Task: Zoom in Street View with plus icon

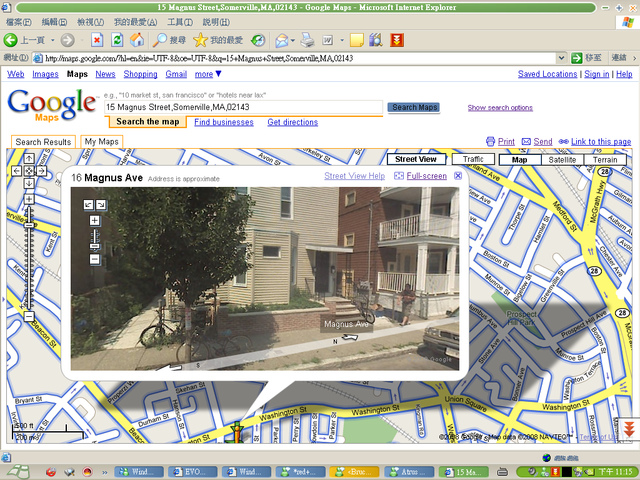Action: click(95, 221)
